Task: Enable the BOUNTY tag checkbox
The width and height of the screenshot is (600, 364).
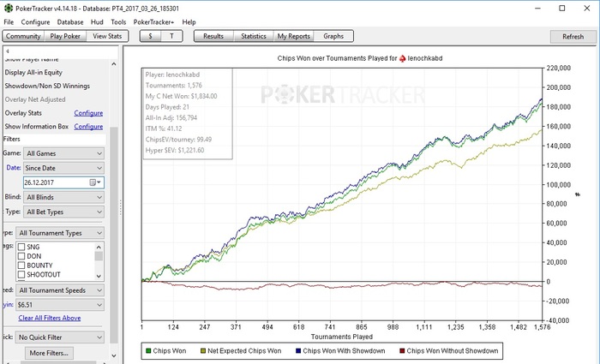Action: (21, 266)
